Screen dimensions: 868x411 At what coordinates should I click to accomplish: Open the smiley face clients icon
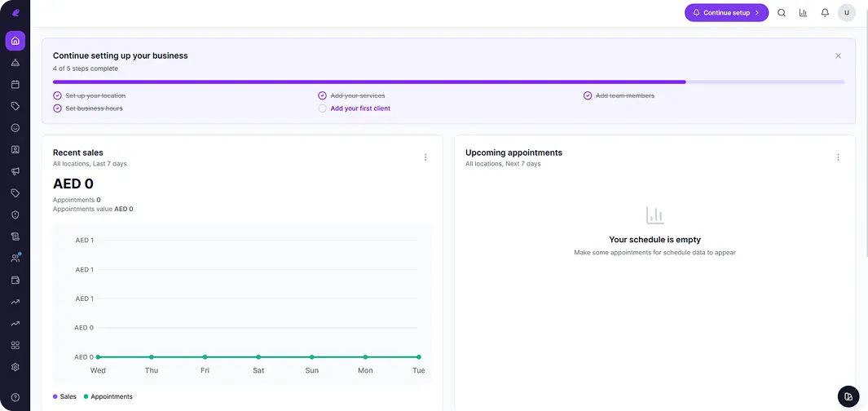15,127
